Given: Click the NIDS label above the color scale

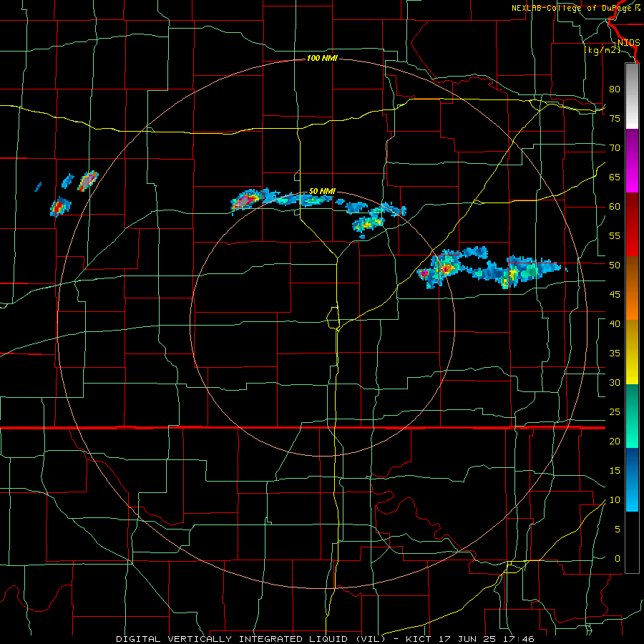Looking at the screenshot, I should 628,43.
